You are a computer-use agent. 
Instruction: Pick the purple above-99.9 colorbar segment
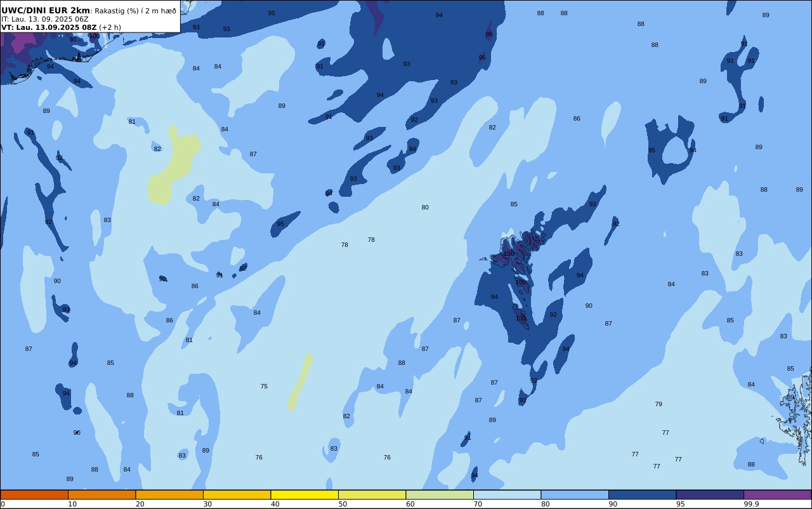(x=777, y=494)
